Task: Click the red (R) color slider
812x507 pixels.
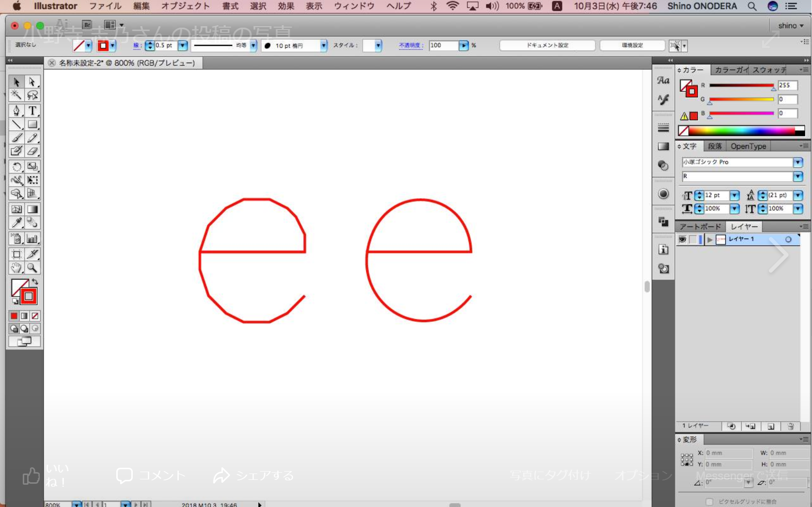Action: coord(741,86)
